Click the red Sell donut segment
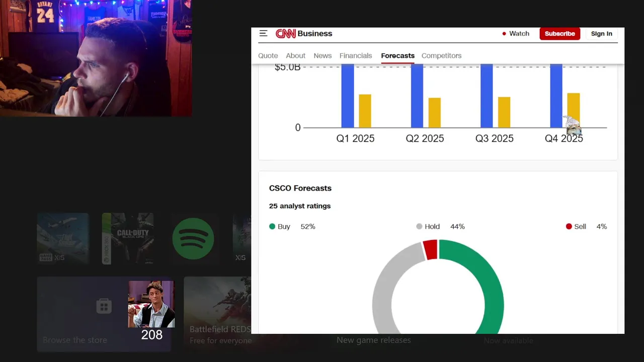 pos(430,249)
